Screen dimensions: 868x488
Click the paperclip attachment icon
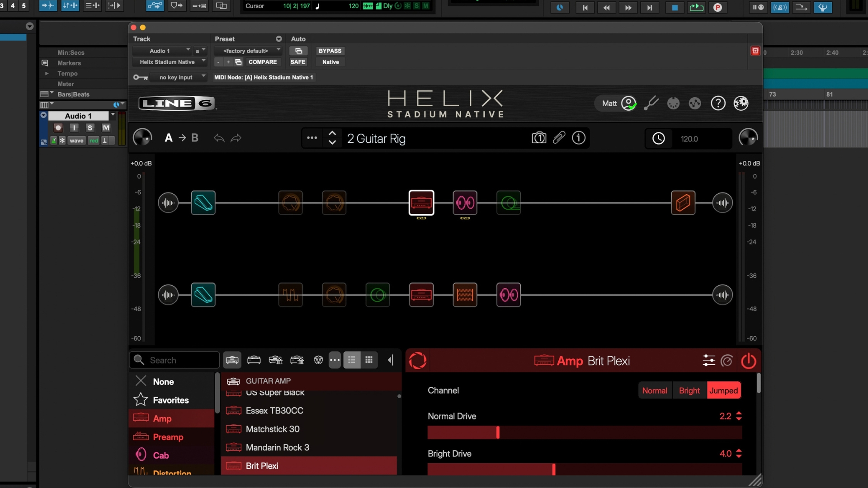[559, 137]
